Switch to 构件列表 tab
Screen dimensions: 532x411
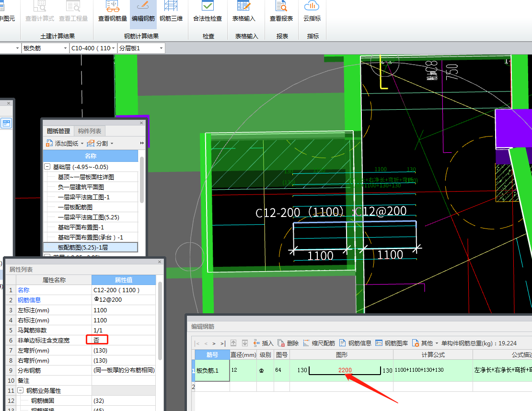click(x=90, y=131)
